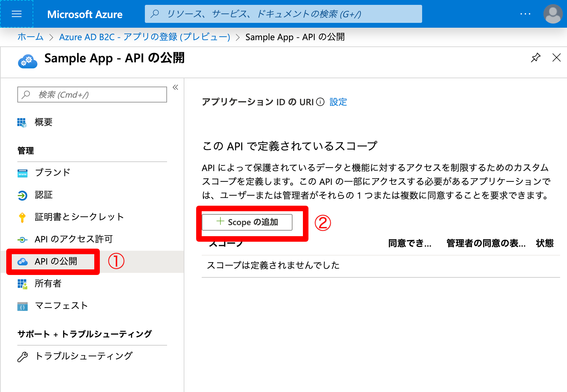Open the 概要 (Overview) page

[x=43, y=122]
